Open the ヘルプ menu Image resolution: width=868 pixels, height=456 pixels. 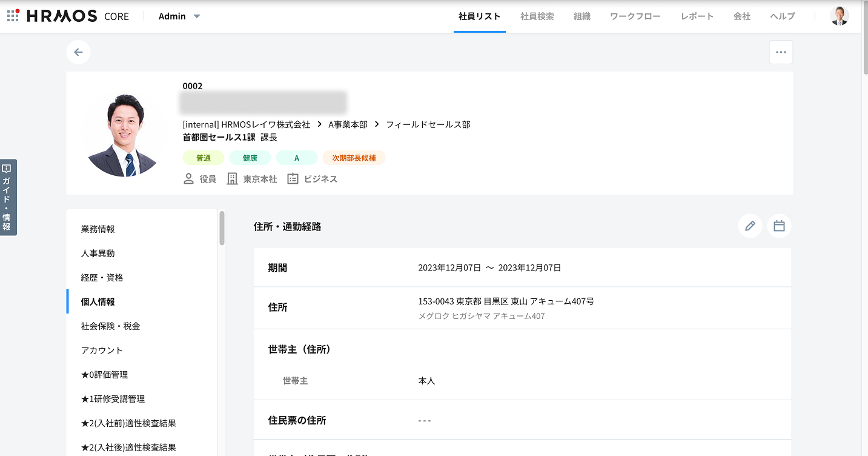[x=783, y=16]
